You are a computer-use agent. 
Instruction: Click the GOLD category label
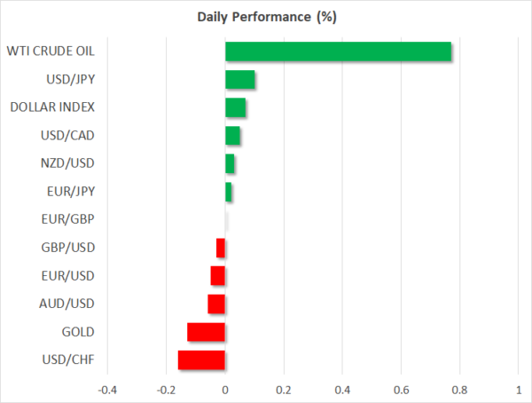(x=78, y=332)
